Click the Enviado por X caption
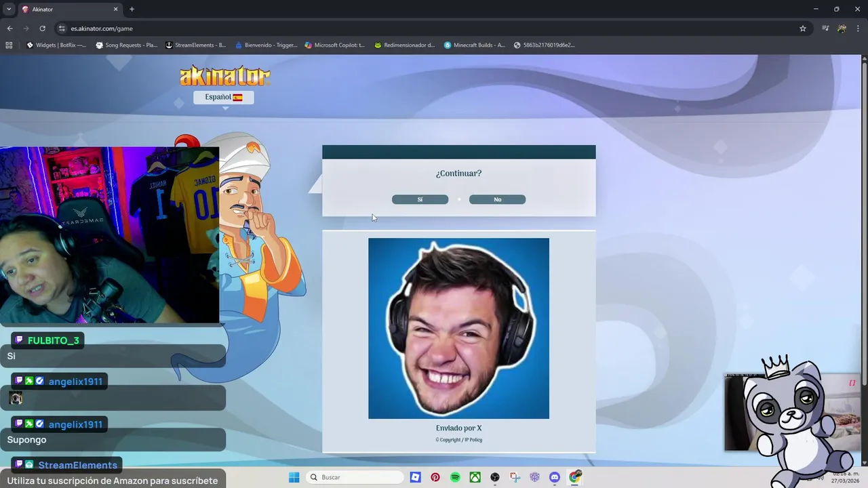Image resolution: width=868 pixels, height=488 pixels. click(458, 428)
